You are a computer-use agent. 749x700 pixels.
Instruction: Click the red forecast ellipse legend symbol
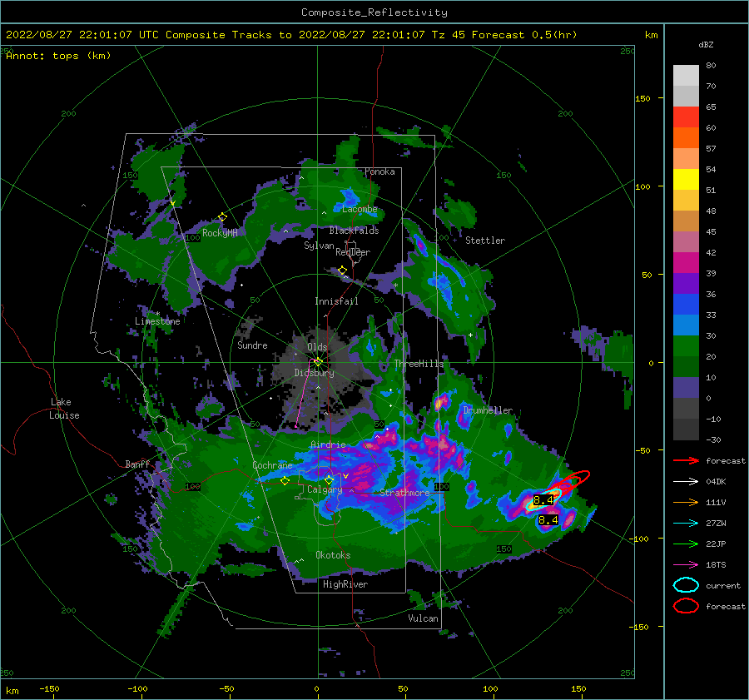pos(686,606)
